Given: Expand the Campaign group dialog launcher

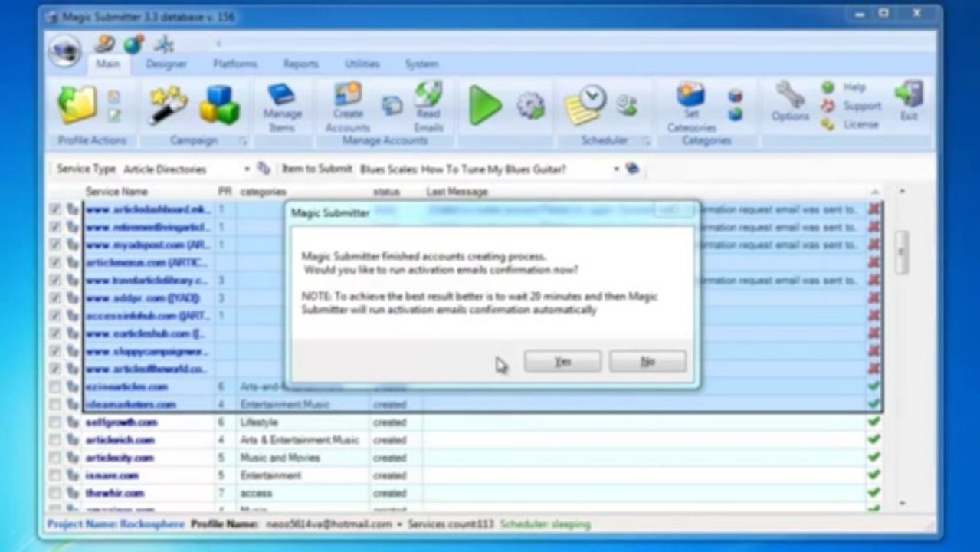Looking at the screenshot, I should pos(243,141).
